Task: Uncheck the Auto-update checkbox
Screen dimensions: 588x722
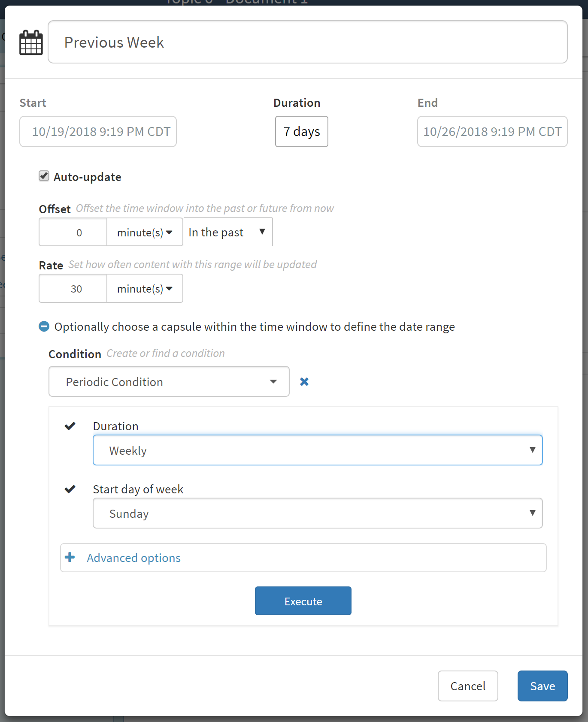Action: (x=44, y=176)
